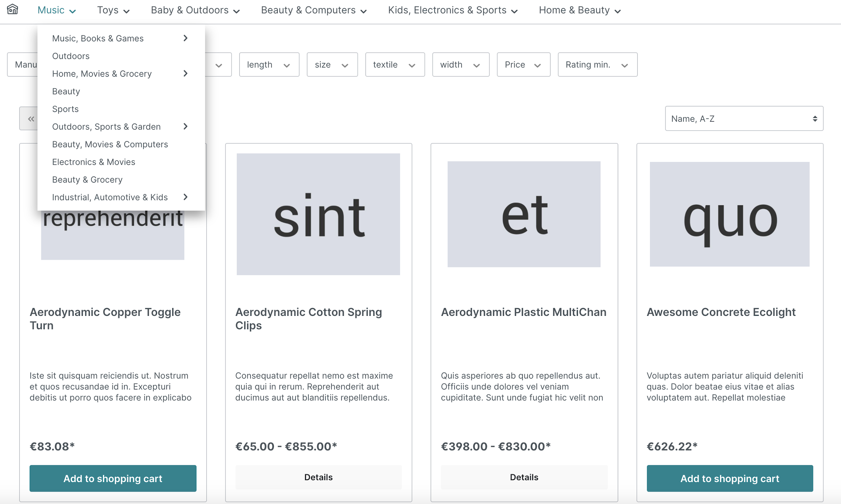Expand the Outdoors, Sports & Garden submenu
The image size is (841, 504).
click(186, 126)
